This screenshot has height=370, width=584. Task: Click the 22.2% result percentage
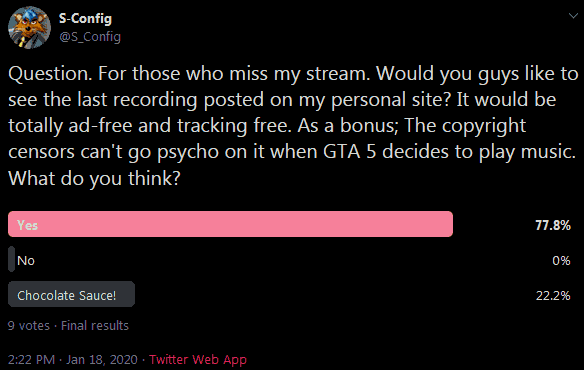pyautogui.click(x=553, y=295)
